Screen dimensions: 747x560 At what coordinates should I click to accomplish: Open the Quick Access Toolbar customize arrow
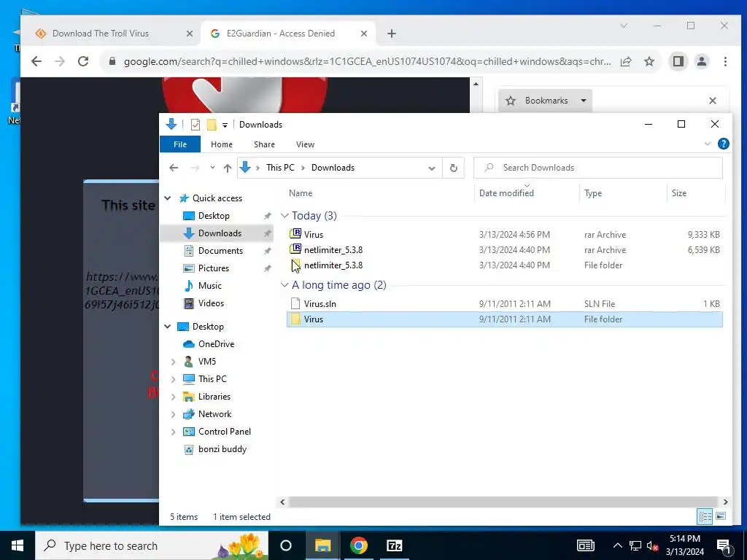pyautogui.click(x=225, y=125)
